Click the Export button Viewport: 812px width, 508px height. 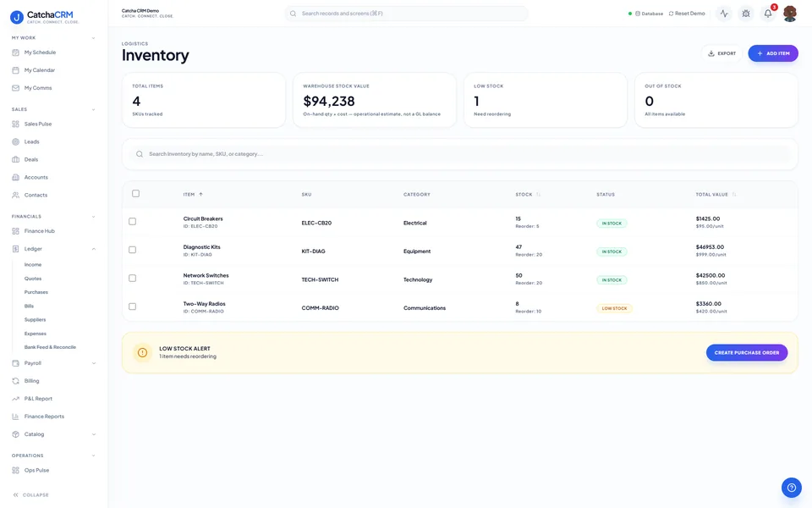[x=721, y=53]
